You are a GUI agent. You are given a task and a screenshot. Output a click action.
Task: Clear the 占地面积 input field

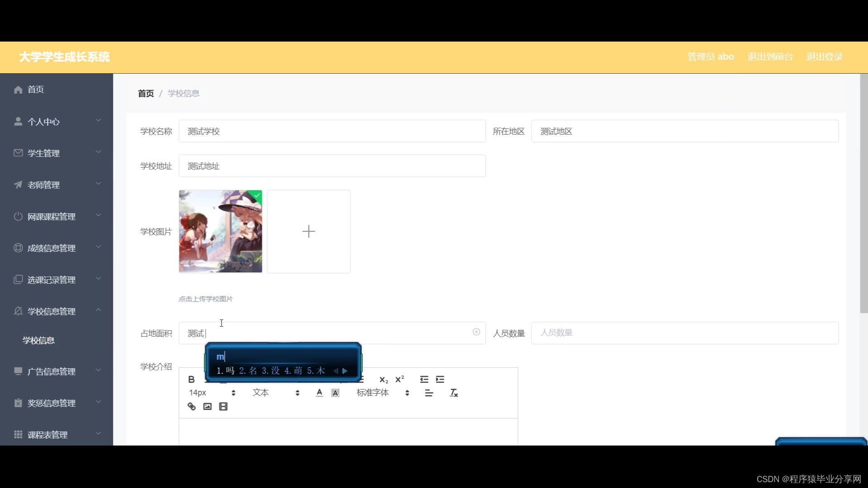(x=476, y=332)
